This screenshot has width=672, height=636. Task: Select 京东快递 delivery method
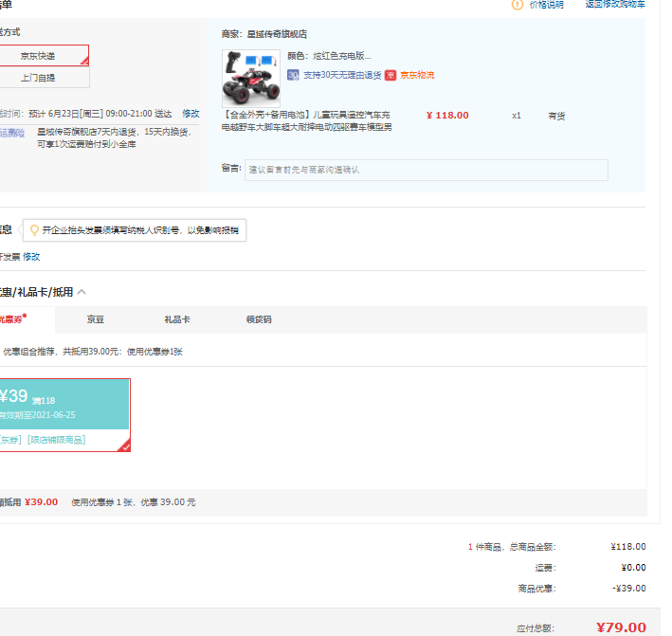(x=45, y=56)
